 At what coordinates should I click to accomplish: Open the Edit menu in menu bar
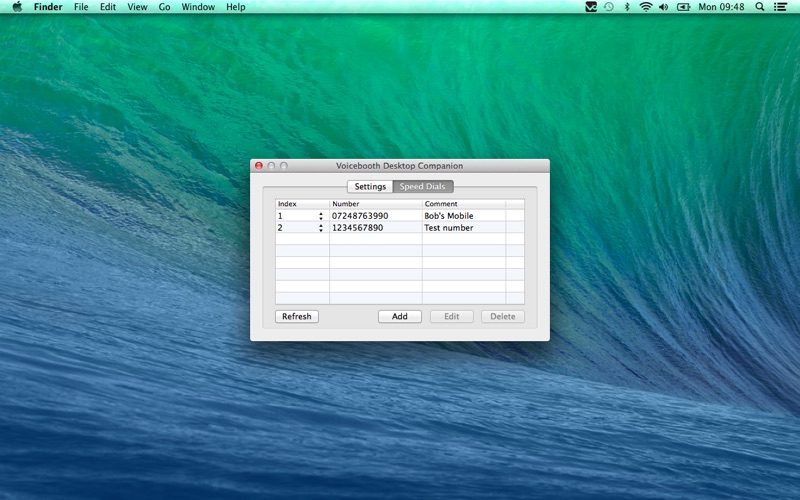point(108,7)
